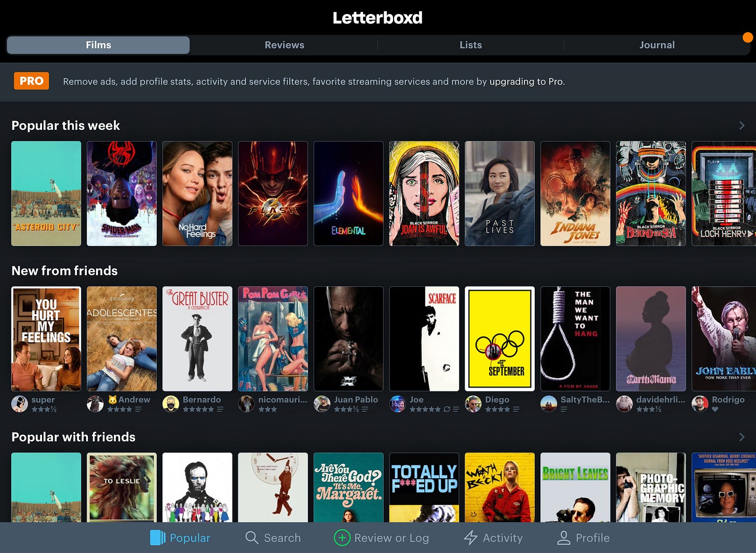
Task: Open the Spider-Man poster
Action: click(x=122, y=194)
